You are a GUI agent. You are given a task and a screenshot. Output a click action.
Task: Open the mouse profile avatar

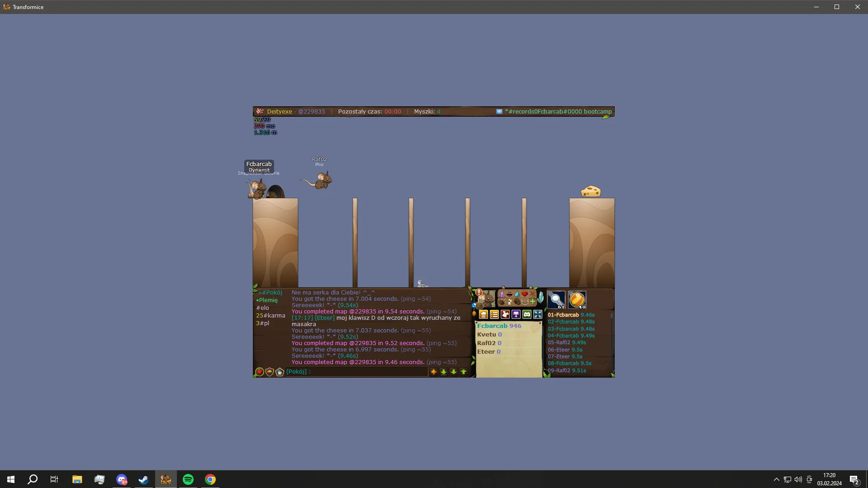point(487,299)
